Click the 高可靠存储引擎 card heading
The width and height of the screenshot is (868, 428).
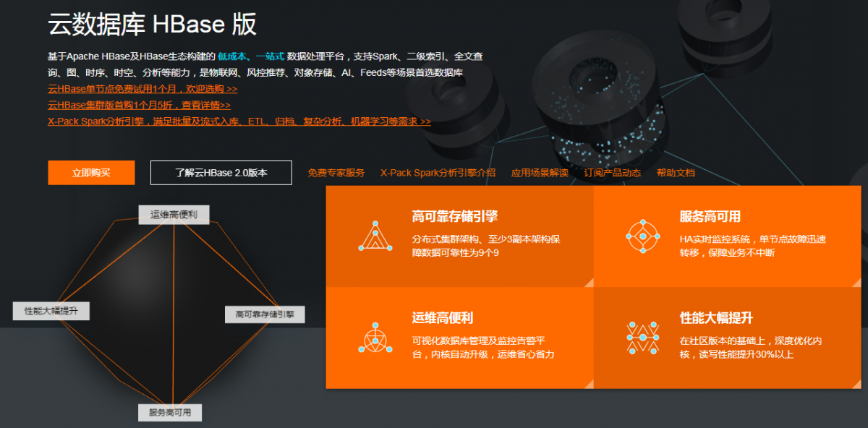pyautogui.click(x=455, y=216)
